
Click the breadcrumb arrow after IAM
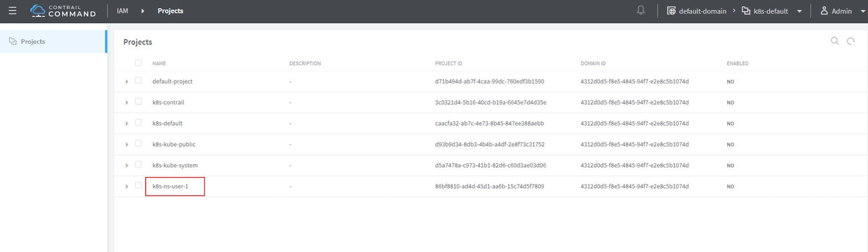point(142,11)
